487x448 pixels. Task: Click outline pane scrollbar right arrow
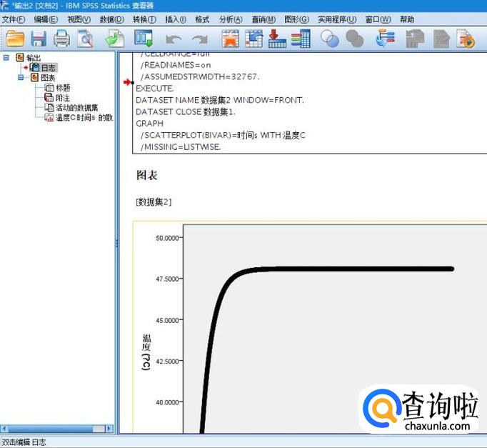point(109,429)
